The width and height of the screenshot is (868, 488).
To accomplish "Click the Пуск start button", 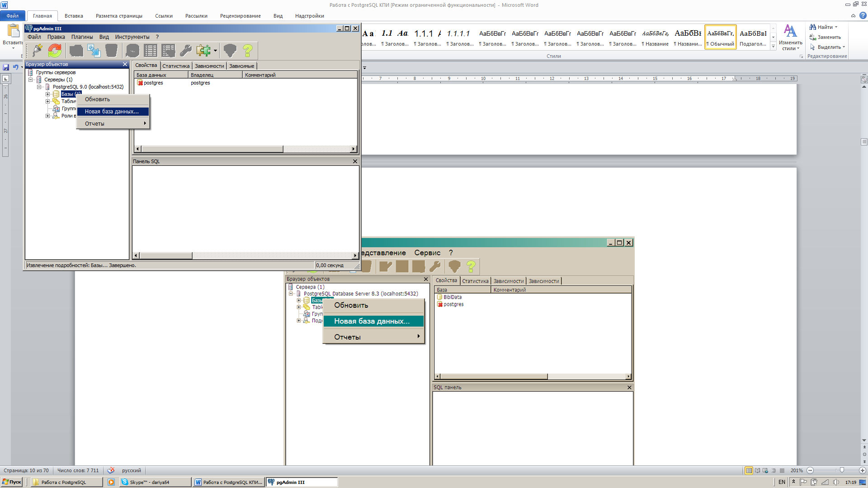I will coord(11,482).
